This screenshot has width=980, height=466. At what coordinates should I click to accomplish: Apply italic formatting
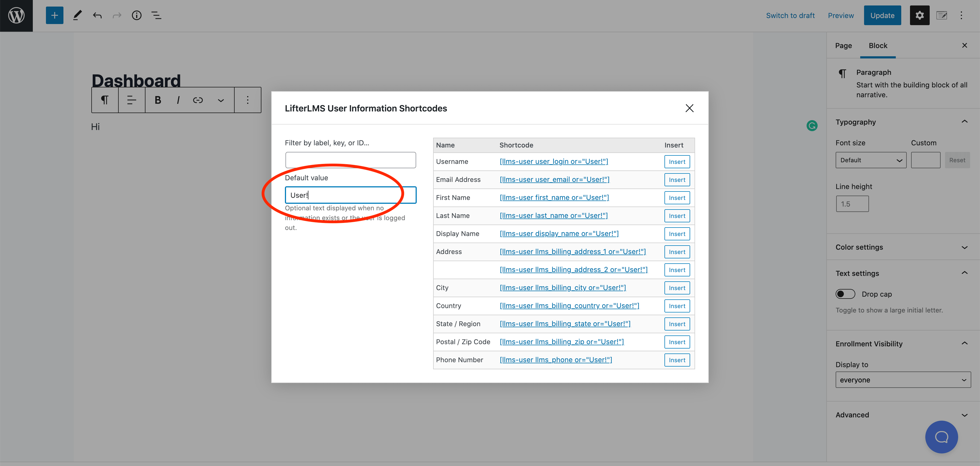[x=178, y=100]
